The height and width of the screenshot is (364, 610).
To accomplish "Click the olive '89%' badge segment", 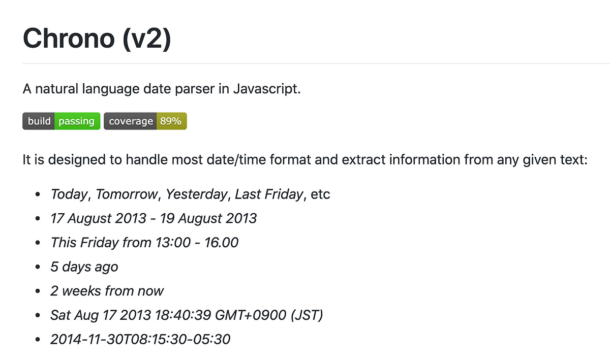I will point(171,121).
